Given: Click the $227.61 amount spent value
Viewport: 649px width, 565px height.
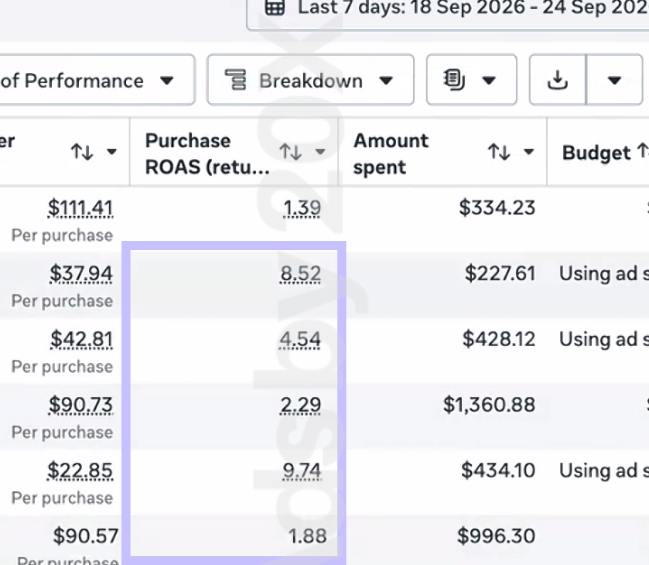Looking at the screenshot, I should (x=500, y=273).
